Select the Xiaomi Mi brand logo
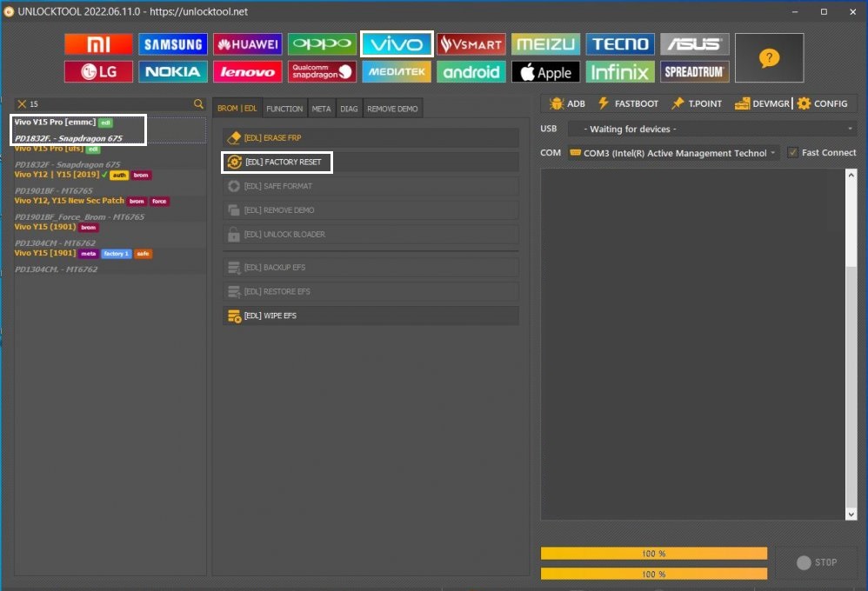The image size is (868, 591). [x=98, y=44]
